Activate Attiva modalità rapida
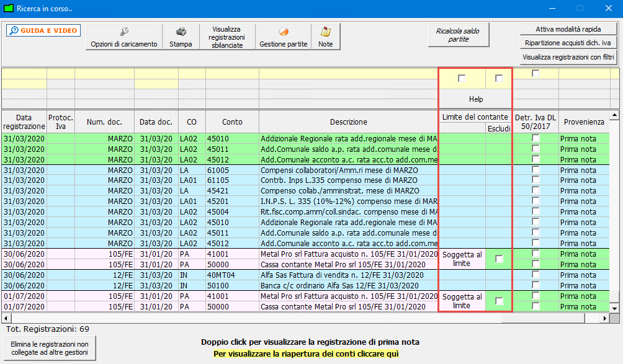This screenshot has width=623, height=364. tap(568, 29)
